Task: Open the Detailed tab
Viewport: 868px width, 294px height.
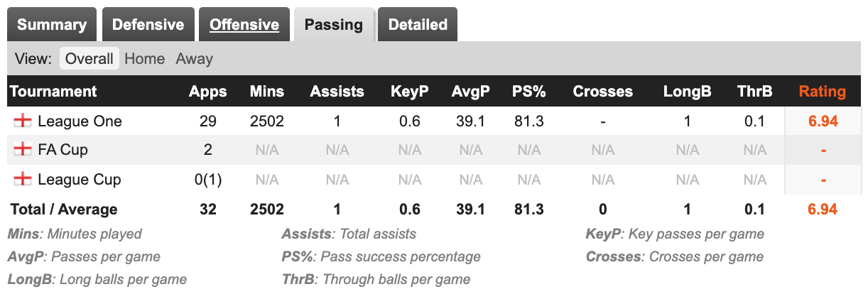Action: 418,25
